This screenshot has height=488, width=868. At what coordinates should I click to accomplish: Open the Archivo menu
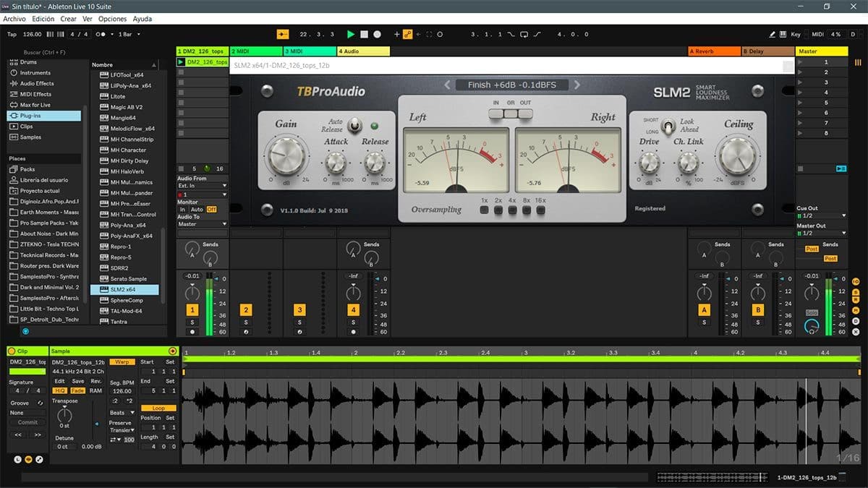pos(14,19)
